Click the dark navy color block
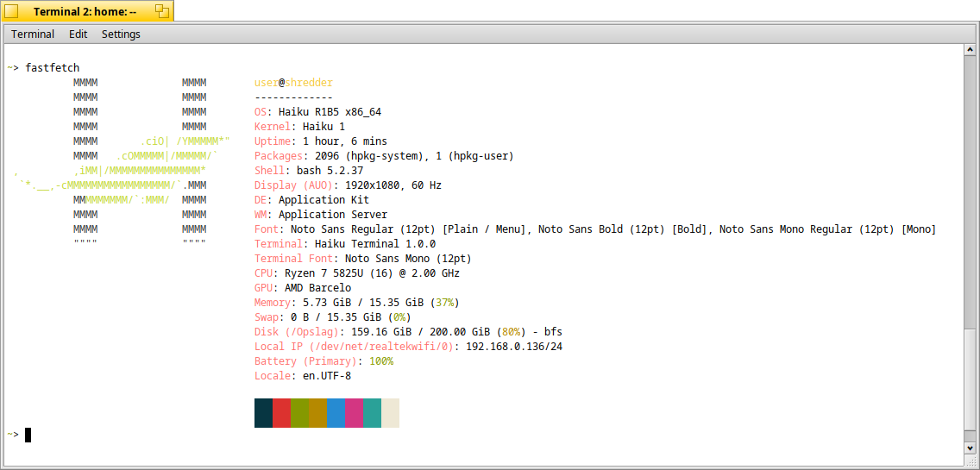Viewport: 980px width, 470px height. [263, 413]
